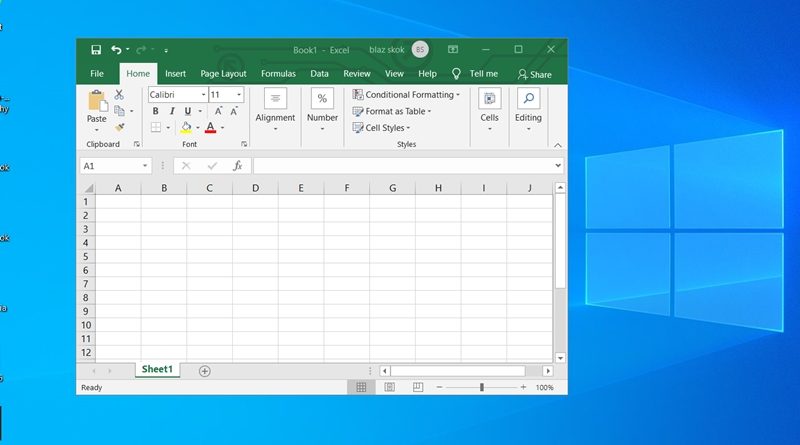Click the Cut scissors icon

coord(119,94)
